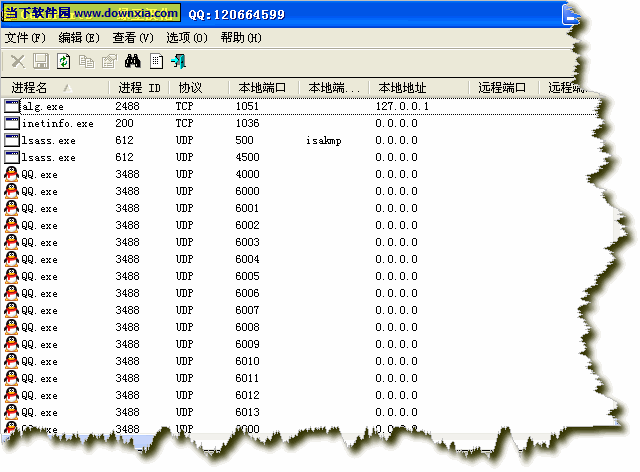Click the exit door toolbar icon

(x=178, y=61)
